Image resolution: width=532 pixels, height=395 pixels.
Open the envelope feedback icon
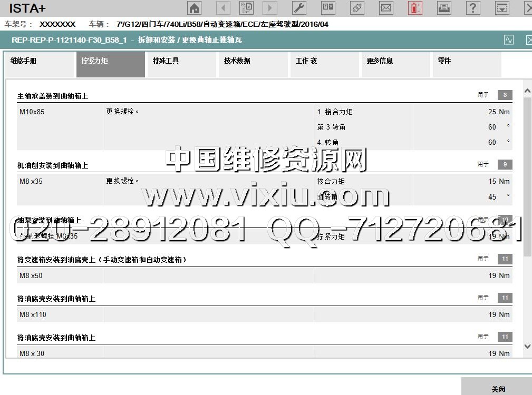[x=386, y=8]
